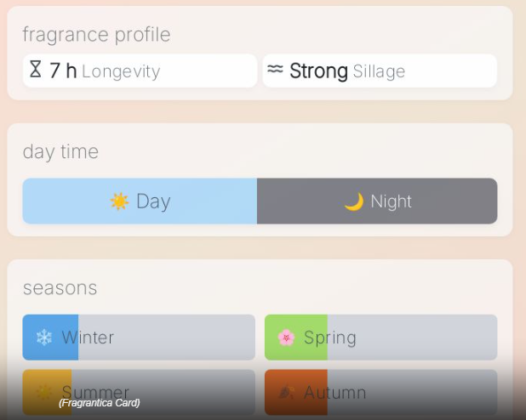Image resolution: width=526 pixels, height=420 pixels.
Task: Click the Strong Sillage box
Action: (x=380, y=71)
